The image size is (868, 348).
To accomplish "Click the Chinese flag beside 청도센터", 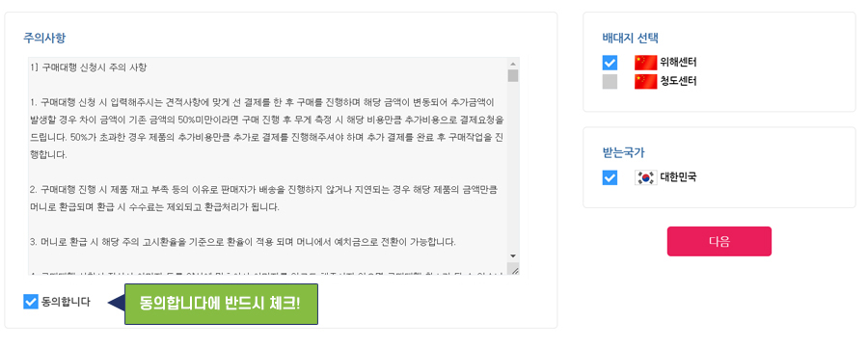I will [645, 82].
